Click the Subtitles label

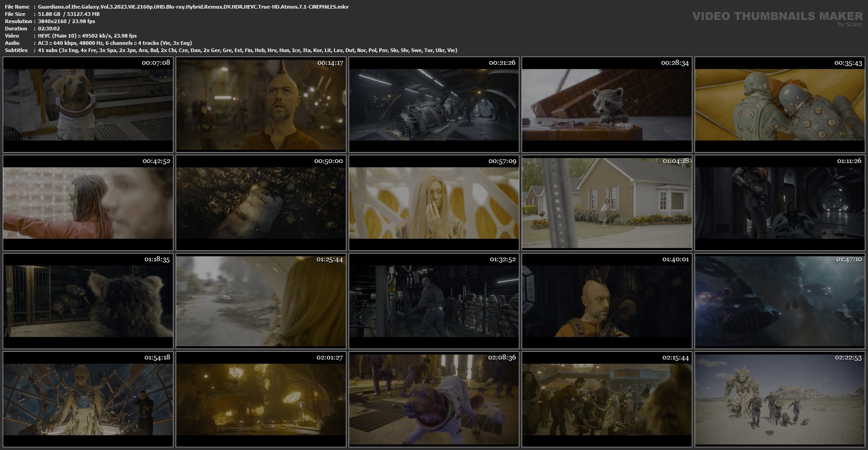(16, 50)
